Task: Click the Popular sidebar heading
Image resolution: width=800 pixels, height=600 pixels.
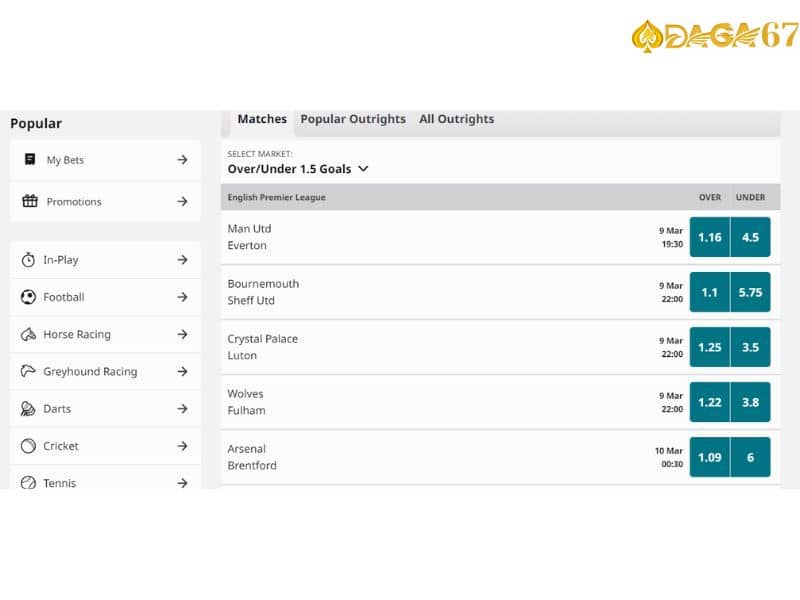Action: pos(36,123)
